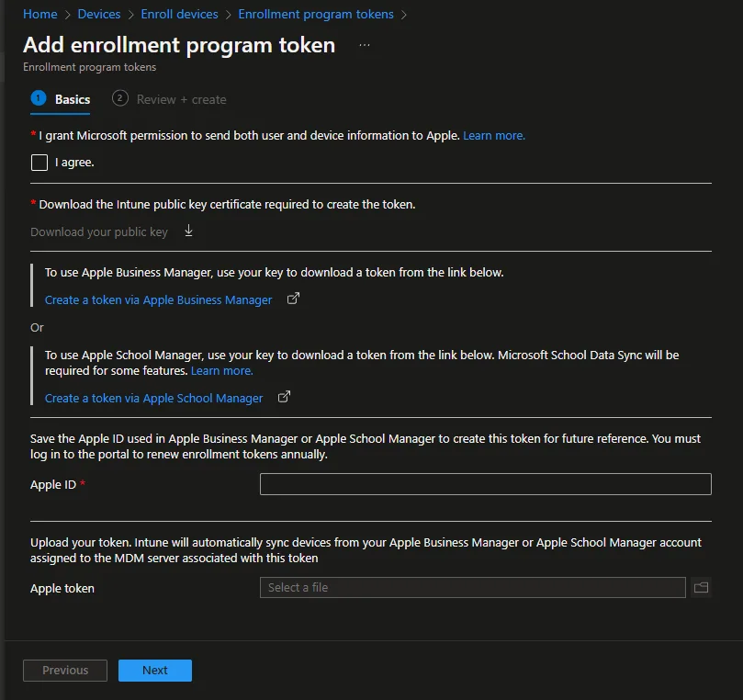
Task: Open Learn more about School Data Sync
Action: tap(221, 370)
